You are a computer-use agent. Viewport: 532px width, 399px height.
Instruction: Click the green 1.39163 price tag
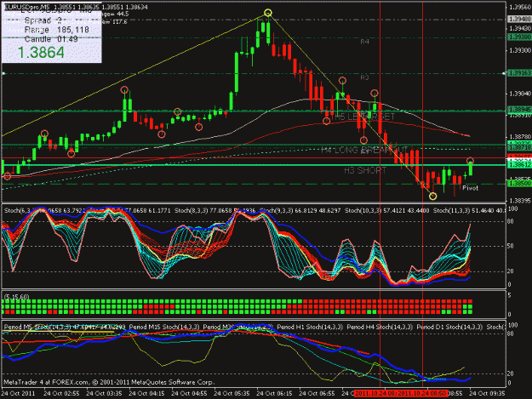tap(519, 73)
